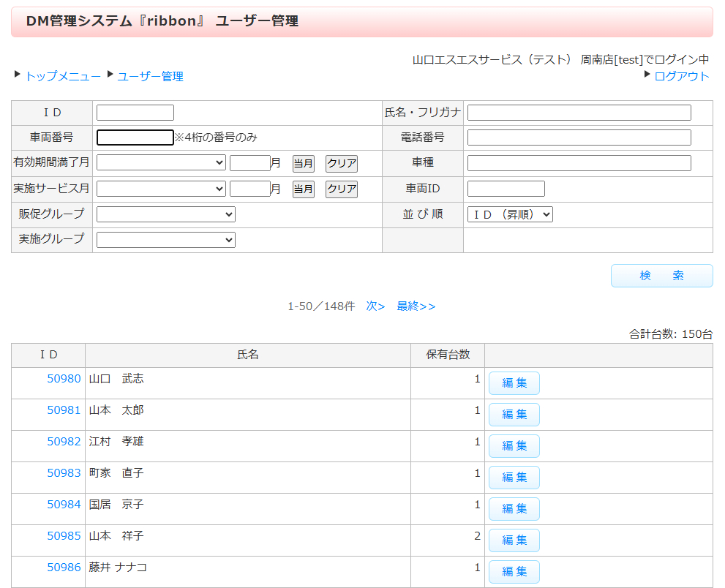Jump to last page with 最終>> link
725x588 pixels.
[416, 306]
